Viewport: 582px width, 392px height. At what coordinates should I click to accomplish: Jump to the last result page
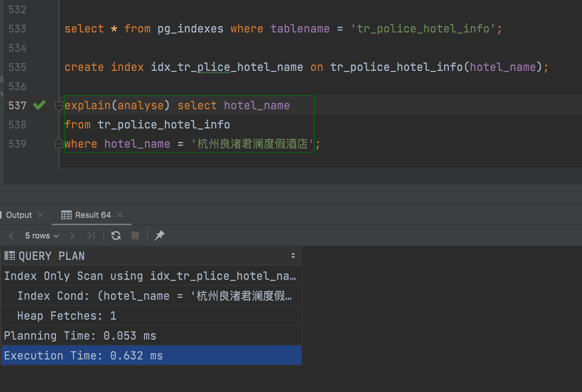[x=91, y=235]
